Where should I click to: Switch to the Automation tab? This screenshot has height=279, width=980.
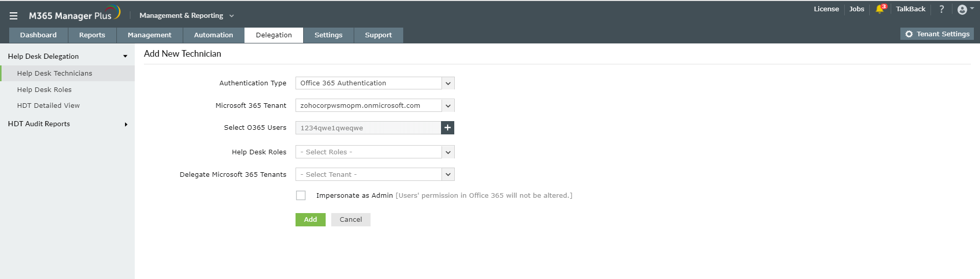pyautogui.click(x=213, y=35)
